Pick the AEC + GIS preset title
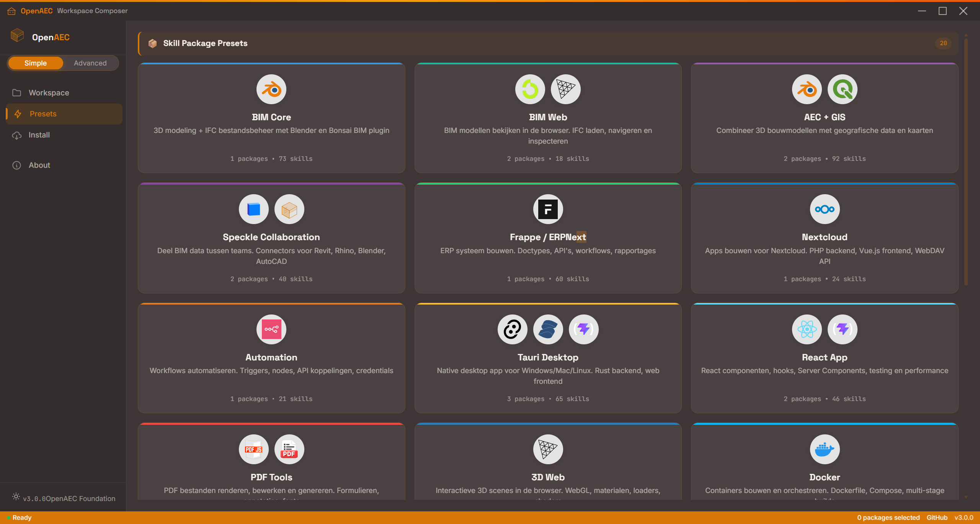Image resolution: width=980 pixels, height=524 pixels. [x=825, y=117]
